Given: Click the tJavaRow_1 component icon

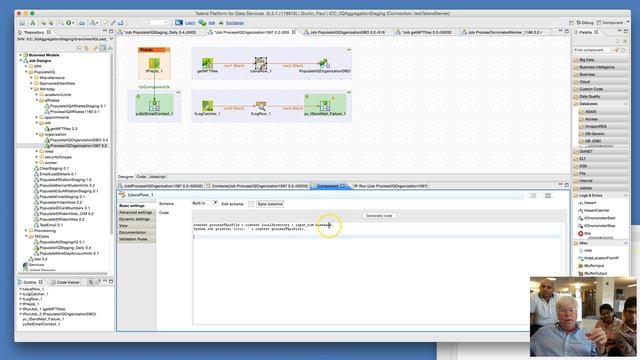Looking at the screenshot, I should pyautogui.click(x=261, y=63).
